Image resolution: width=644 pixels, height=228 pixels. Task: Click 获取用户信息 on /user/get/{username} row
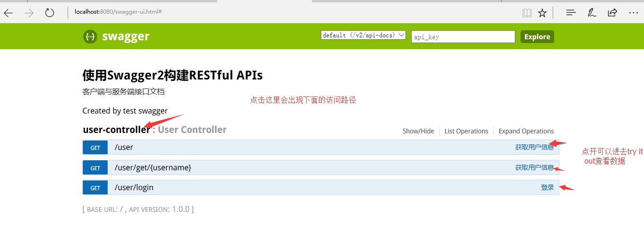pyautogui.click(x=534, y=167)
